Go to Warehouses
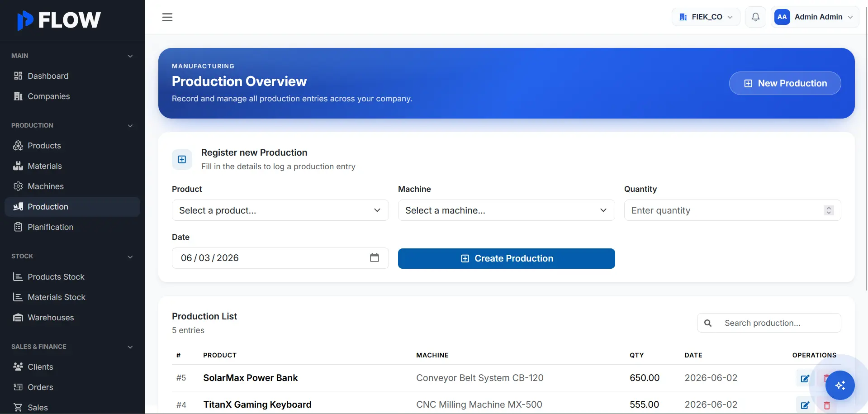The width and height of the screenshot is (868, 414). 72,317
